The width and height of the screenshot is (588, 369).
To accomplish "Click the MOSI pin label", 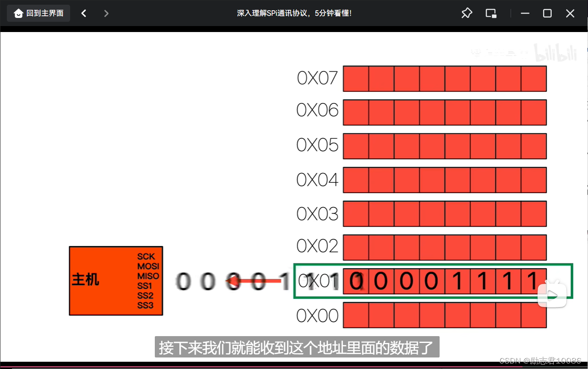I will 148,266.
